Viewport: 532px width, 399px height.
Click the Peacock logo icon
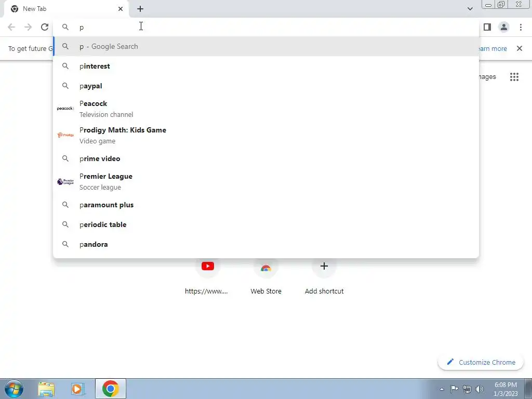coord(65,109)
